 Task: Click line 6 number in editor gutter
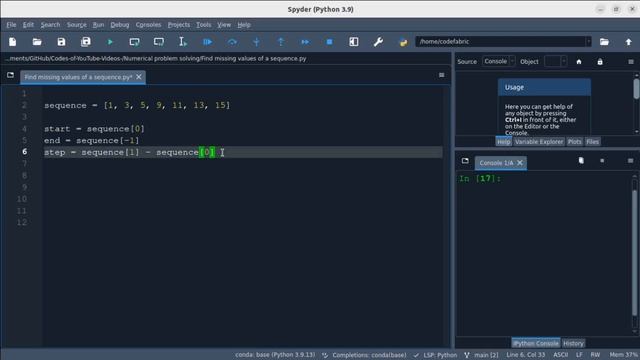pyautogui.click(x=24, y=152)
